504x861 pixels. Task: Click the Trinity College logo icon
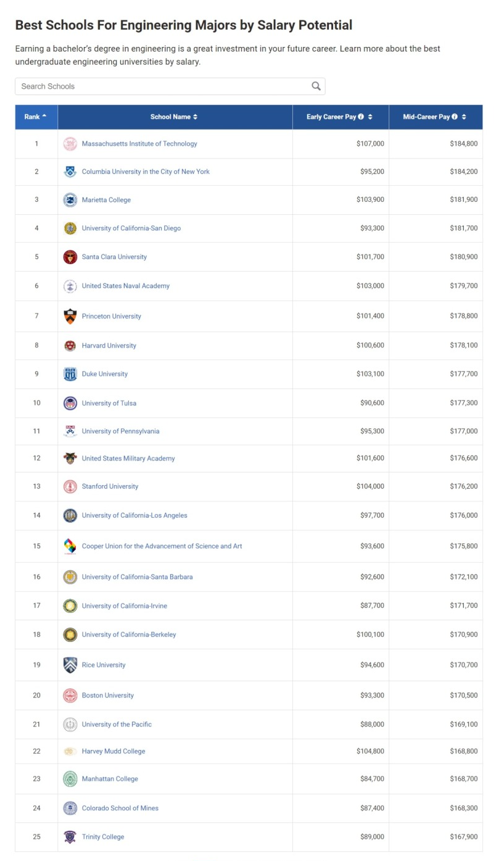click(70, 837)
